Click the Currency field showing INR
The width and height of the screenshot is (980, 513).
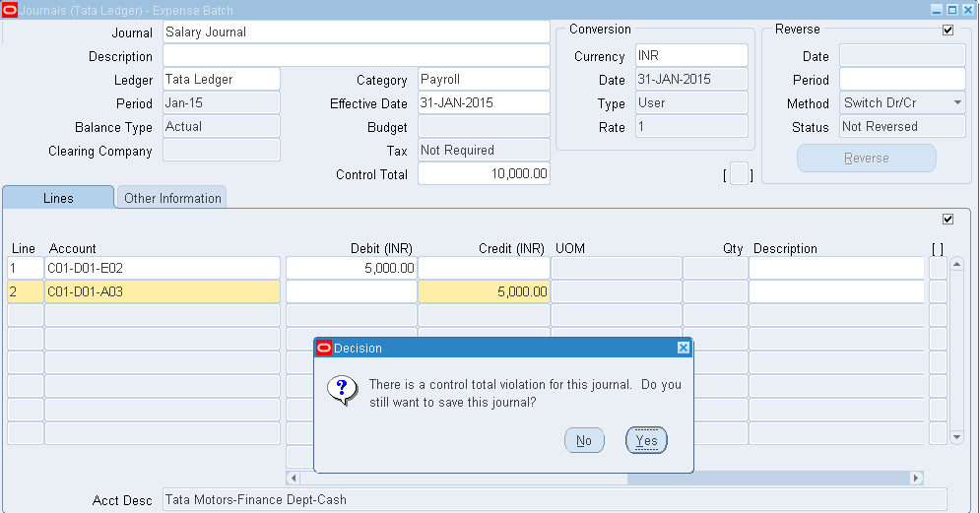[x=690, y=56]
